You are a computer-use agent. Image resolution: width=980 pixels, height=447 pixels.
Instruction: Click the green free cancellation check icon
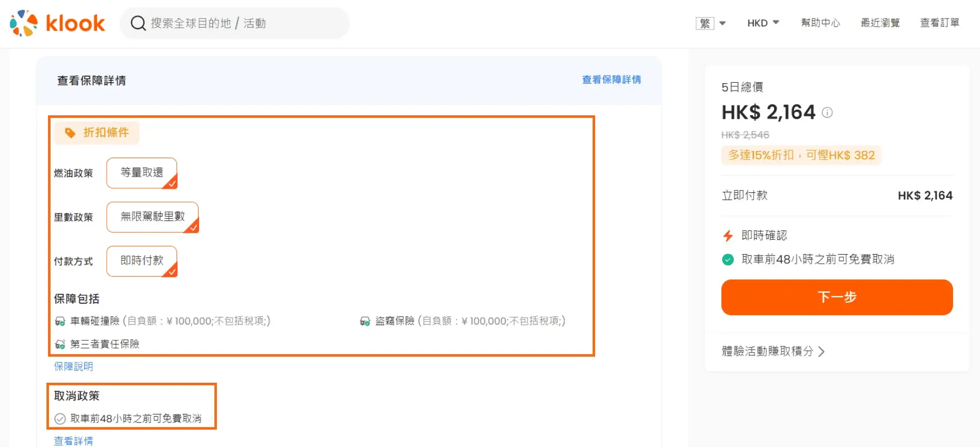point(728,260)
